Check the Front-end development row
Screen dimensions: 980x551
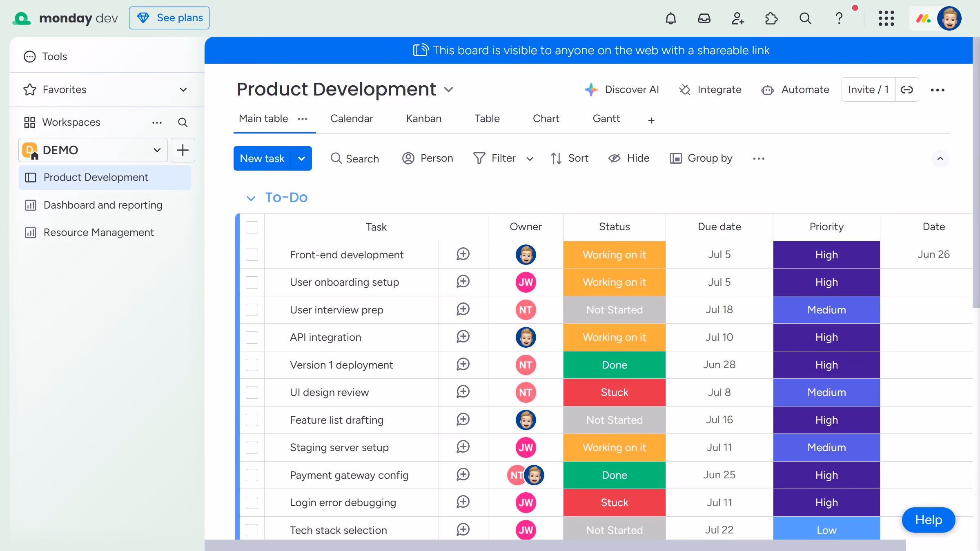(252, 255)
